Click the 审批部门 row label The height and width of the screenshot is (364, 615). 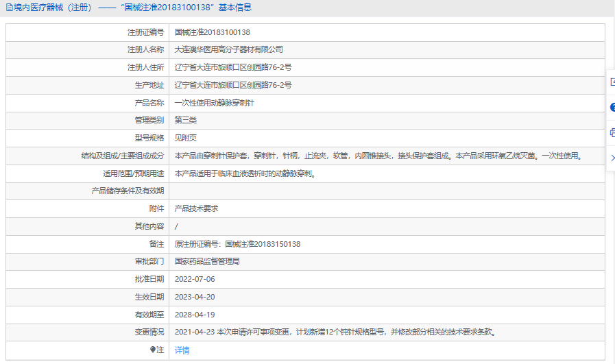(149, 261)
